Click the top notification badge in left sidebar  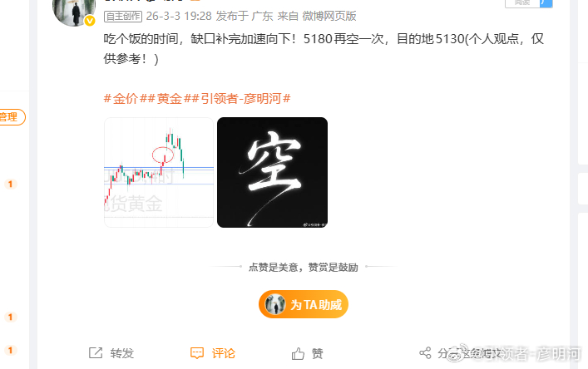click(11, 184)
